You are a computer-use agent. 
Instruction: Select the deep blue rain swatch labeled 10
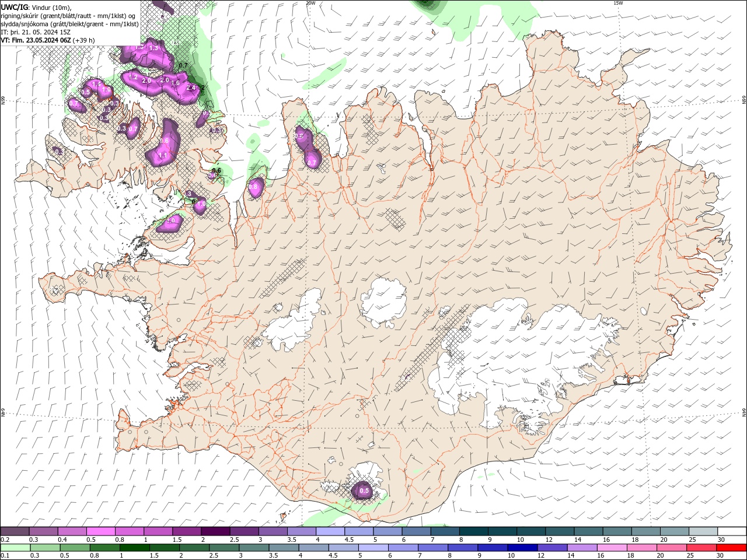pos(522,548)
